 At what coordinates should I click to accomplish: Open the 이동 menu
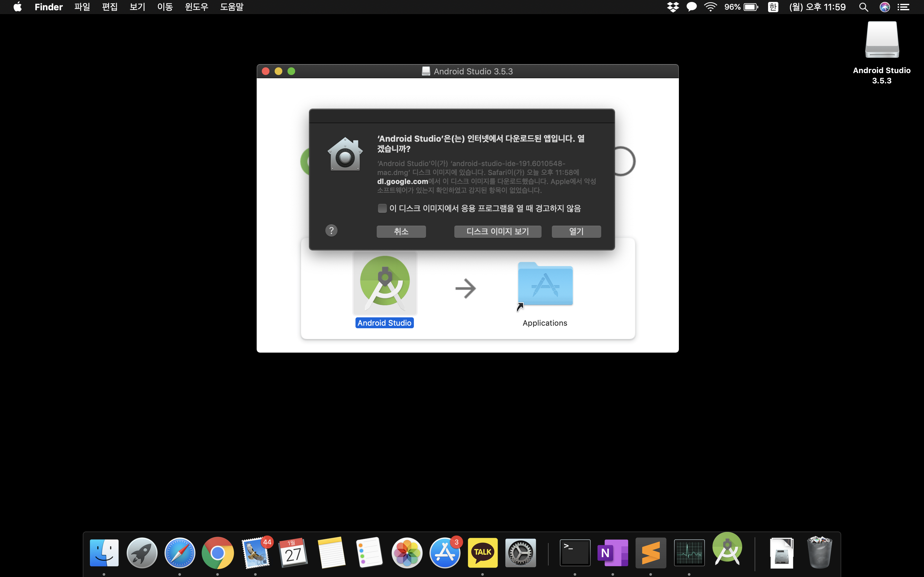(x=165, y=7)
